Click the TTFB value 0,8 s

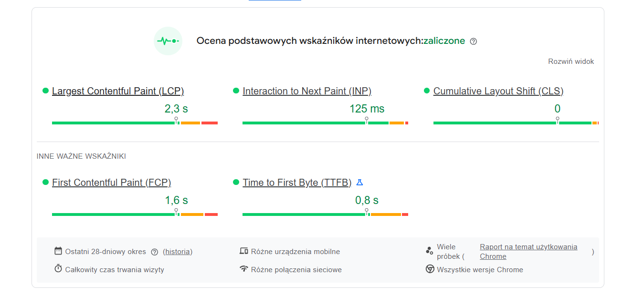point(367,201)
